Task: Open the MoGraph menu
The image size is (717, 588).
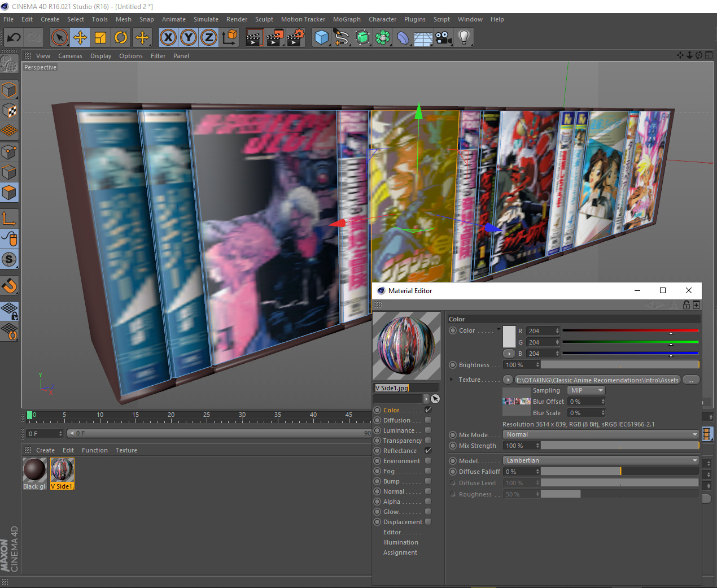Action: [x=347, y=19]
